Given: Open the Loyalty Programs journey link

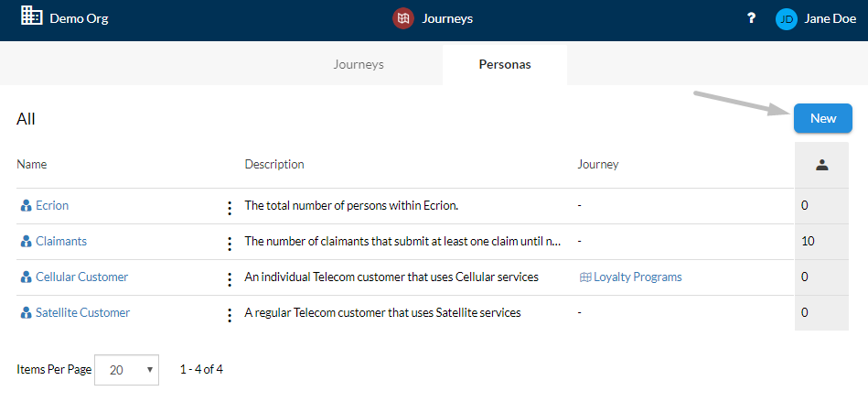Looking at the screenshot, I should (x=638, y=277).
